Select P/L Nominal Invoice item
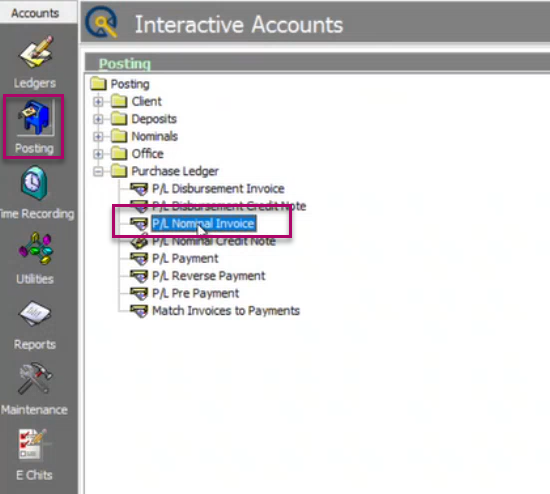 [203, 223]
